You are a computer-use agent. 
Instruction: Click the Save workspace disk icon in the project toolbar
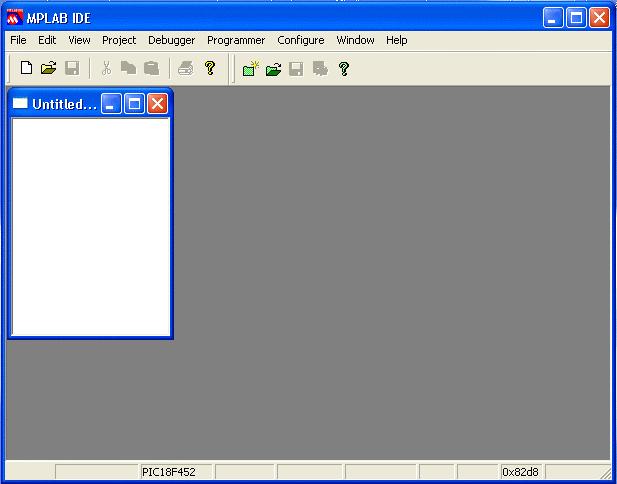[296, 69]
